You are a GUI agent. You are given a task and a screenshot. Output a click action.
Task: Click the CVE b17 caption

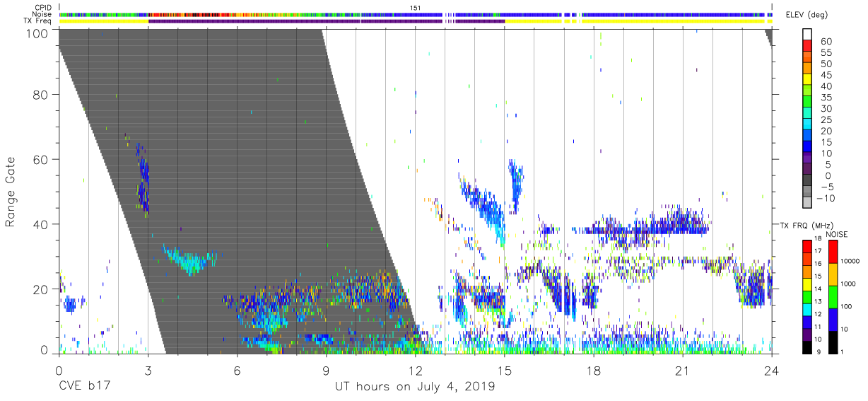[x=84, y=387]
